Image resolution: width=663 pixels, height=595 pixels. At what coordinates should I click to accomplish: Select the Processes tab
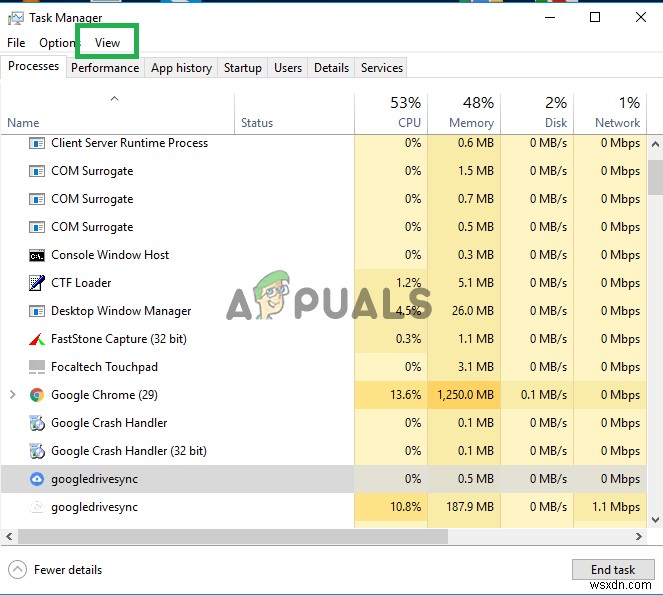pos(33,66)
